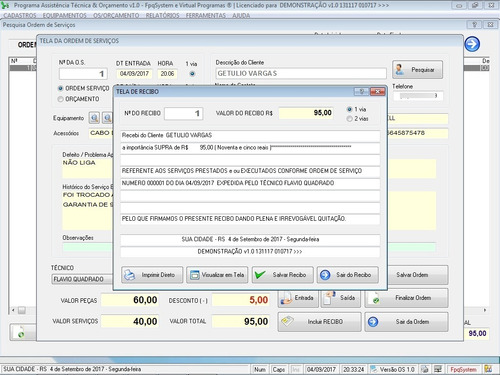Close the TELA DE RECIBO dialog
Screen dimensions: 500x375
point(377,91)
